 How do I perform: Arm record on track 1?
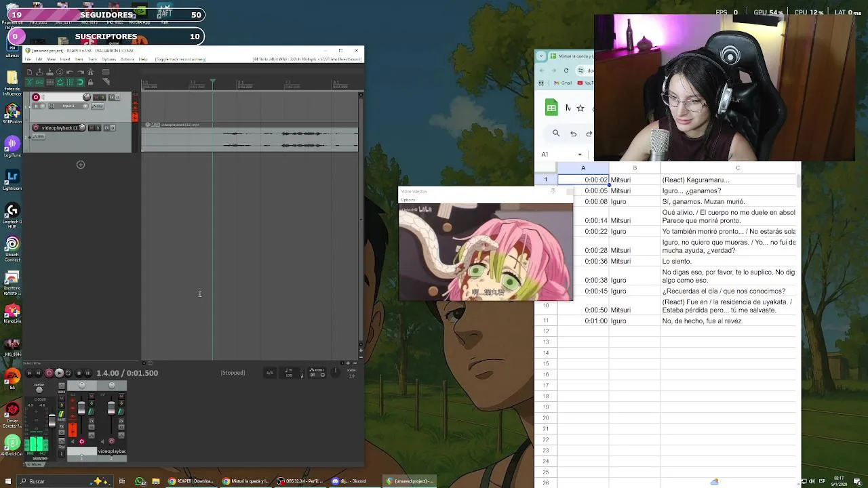coord(36,97)
